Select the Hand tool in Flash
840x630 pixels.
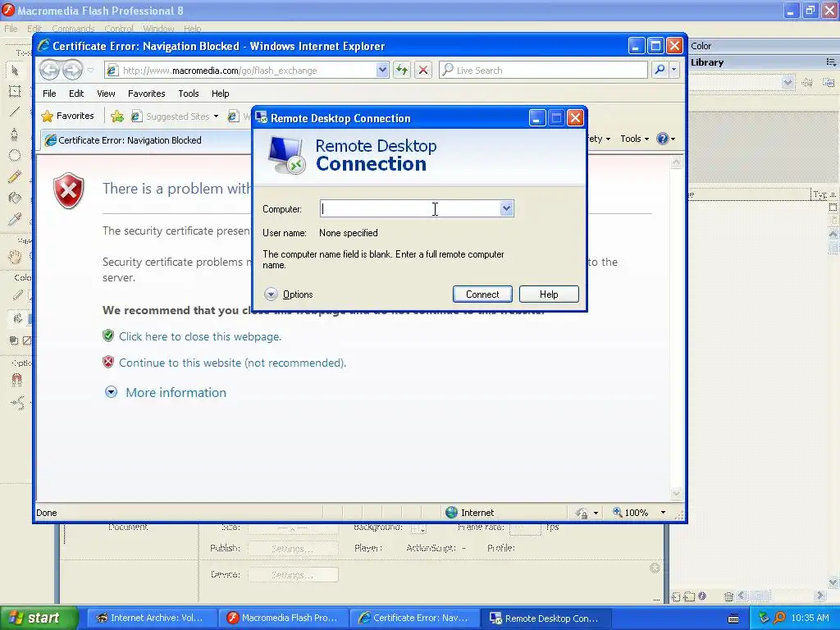click(x=15, y=257)
